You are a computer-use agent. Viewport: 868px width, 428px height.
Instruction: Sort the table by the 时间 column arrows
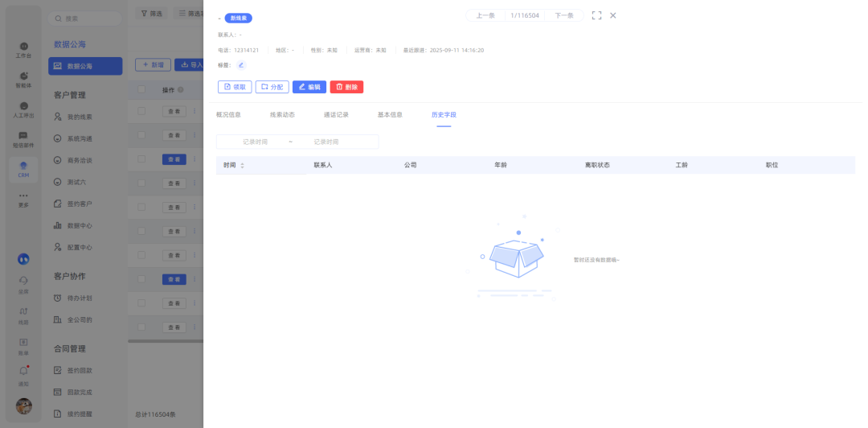tap(243, 166)
